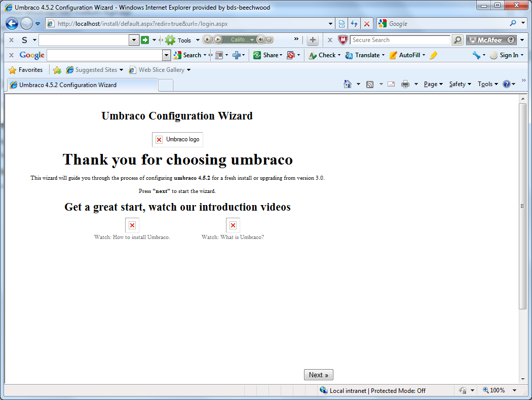Click the AutoFill button
532x400 pixels.
click(407, 55)
